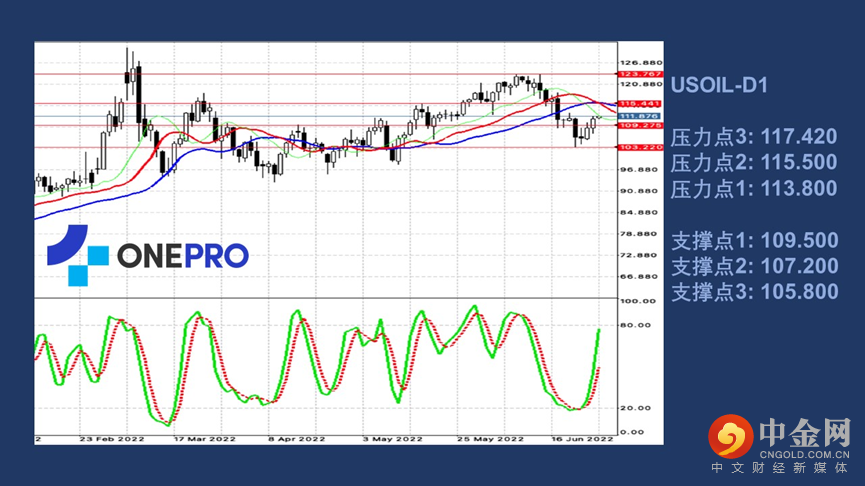The height and width of the screenshot is (486, 865).
Task: Click resistance point 3 value 117.420
Action: tap(799, 137)
